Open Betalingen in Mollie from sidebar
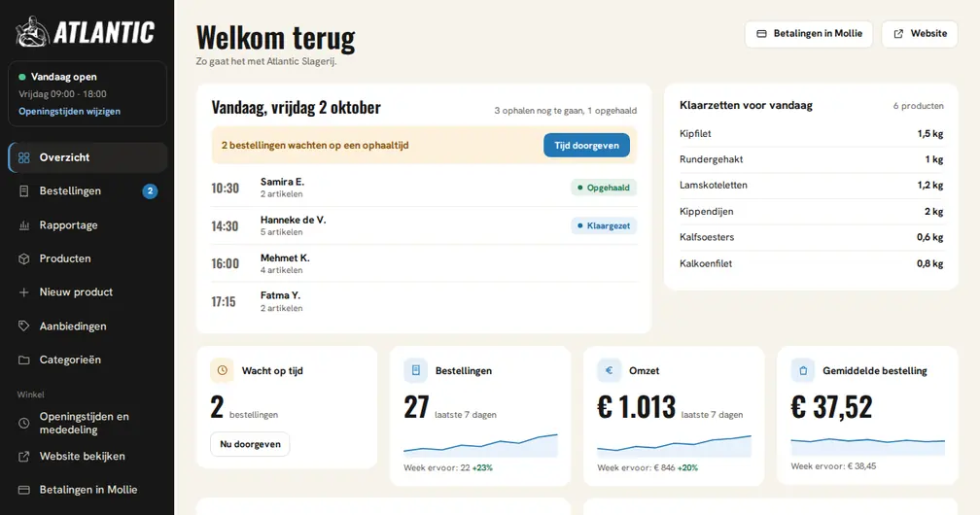Image resolution: width=980 pixels, height=515 pixels. tap(87, 490)
